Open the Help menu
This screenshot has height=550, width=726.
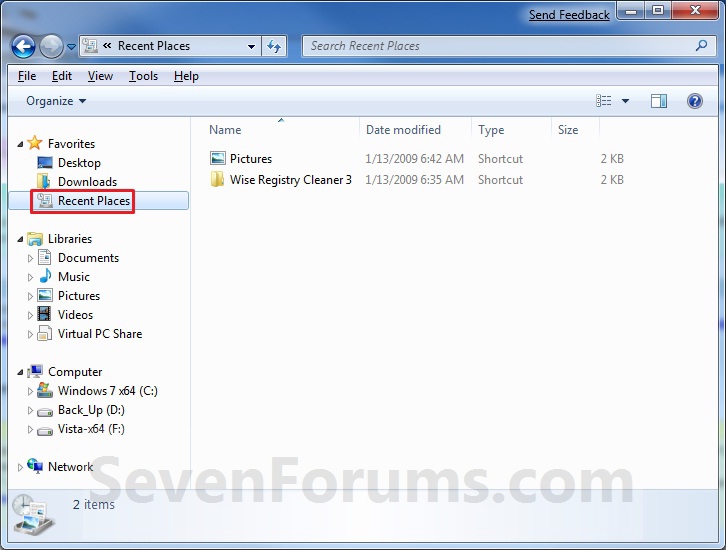pos(186,76)
